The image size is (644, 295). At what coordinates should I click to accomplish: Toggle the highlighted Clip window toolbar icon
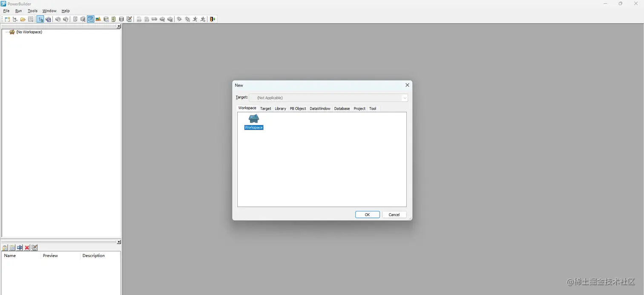coord(90,19)
